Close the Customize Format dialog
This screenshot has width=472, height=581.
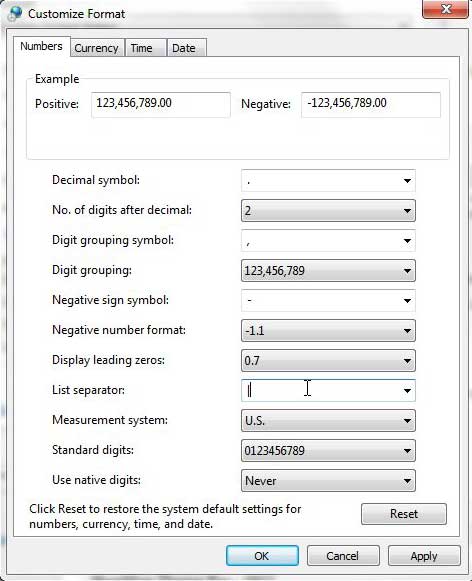[x=446, y=9]
